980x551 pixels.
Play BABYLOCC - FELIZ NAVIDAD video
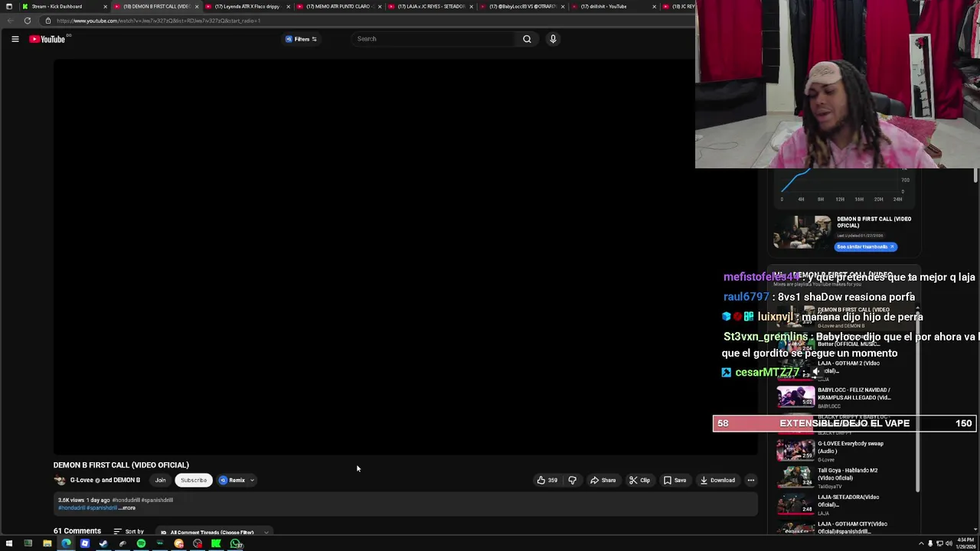(x=795, y=396)
